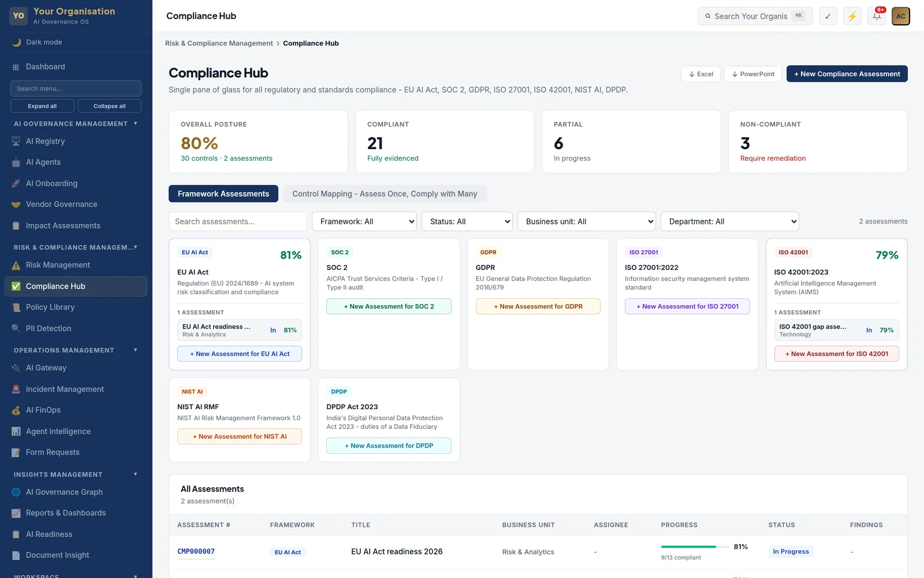Click the Search menu field
The width and height of the screenshot is (924, 578).
coord(76,88)
